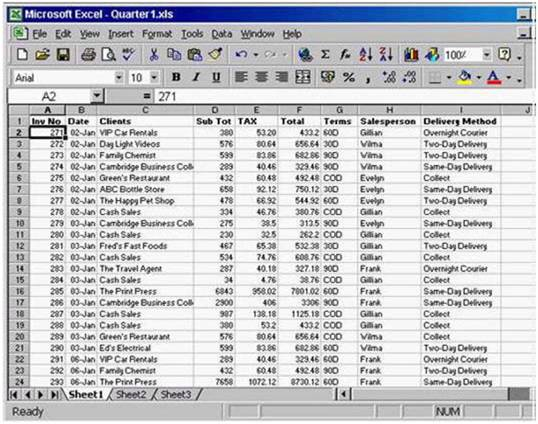Select column C header
Image resolution: width=538 pixels, height=424 pixels.
pos(145,110)
